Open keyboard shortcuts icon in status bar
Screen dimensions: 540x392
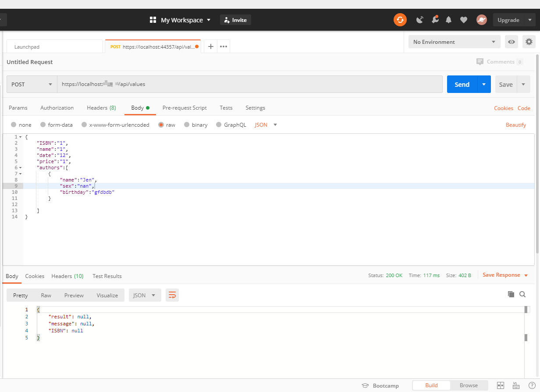coord(516,385)
